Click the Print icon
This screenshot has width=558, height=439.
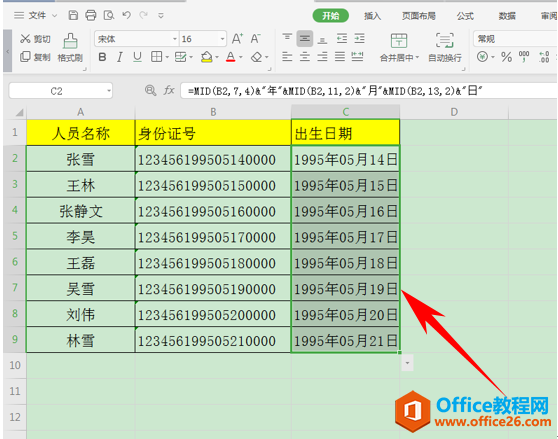pyautogui.click(x=91, y=15)
